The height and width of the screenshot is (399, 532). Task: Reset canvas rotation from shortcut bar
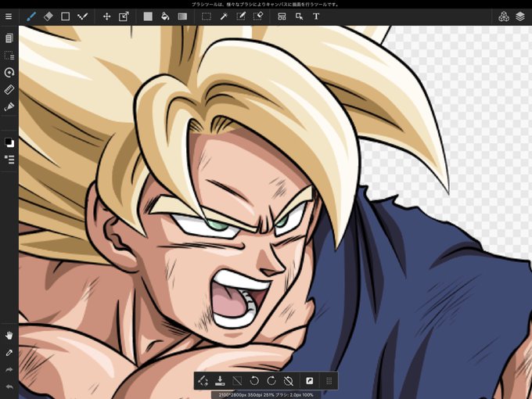(289, 381)
